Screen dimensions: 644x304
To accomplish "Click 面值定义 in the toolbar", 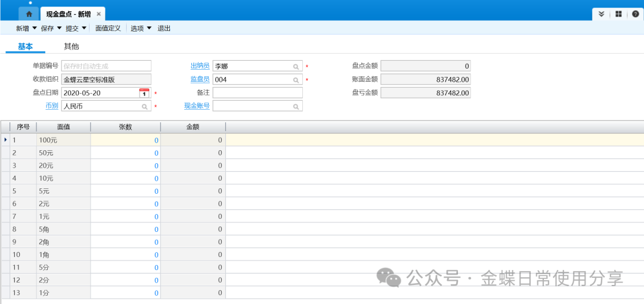I will click(108, 28).
